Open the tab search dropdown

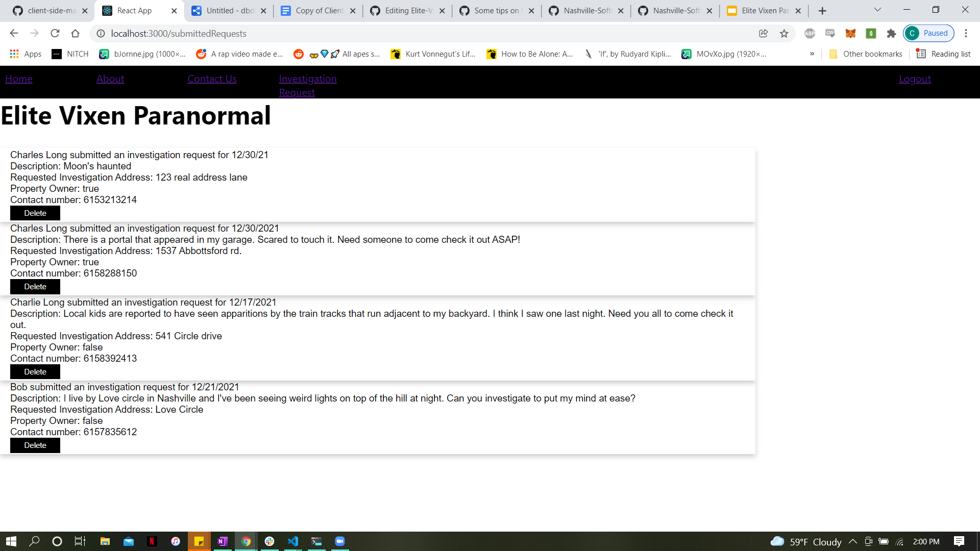click(x=877, y=10)
